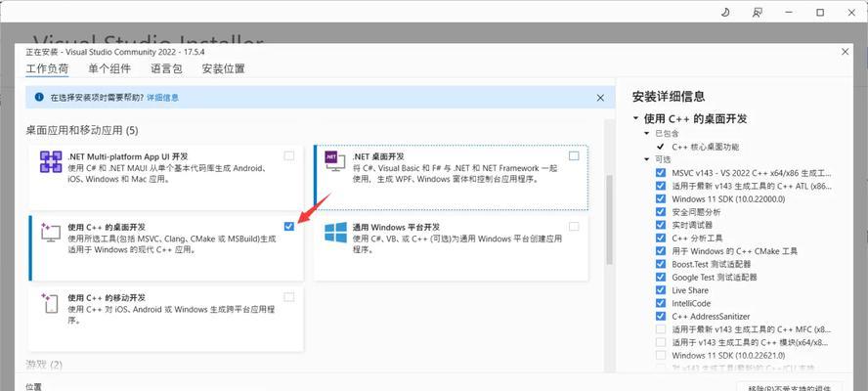Uncheck MSVC v143 - VS 2022 C++ build tools

click(661, 173)
